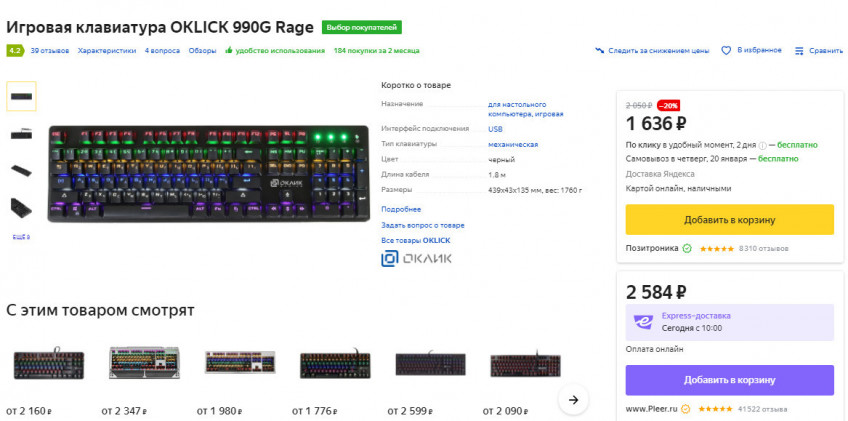Open related keyboard priced от 1 776 ₽

[335, 364]
